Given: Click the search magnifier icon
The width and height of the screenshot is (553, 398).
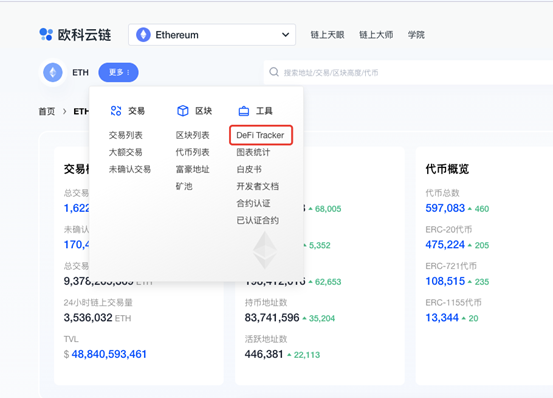Looking at the screenshot, I should [274, 72].
